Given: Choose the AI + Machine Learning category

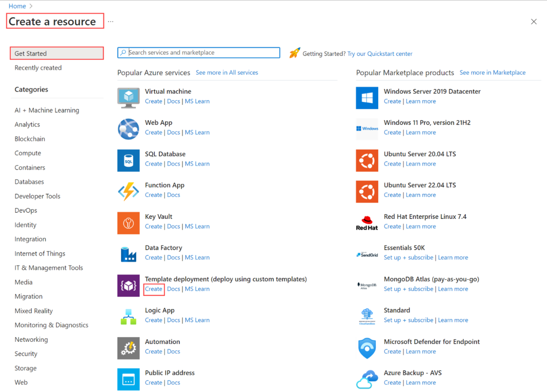Looking at the screenshot, I should pos(47,110).
